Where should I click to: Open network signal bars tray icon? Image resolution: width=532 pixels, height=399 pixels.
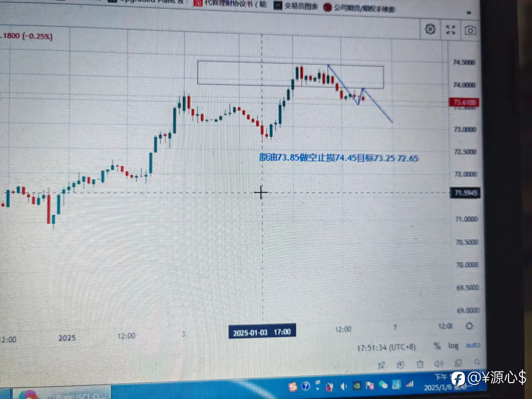(x=409, y=384)
